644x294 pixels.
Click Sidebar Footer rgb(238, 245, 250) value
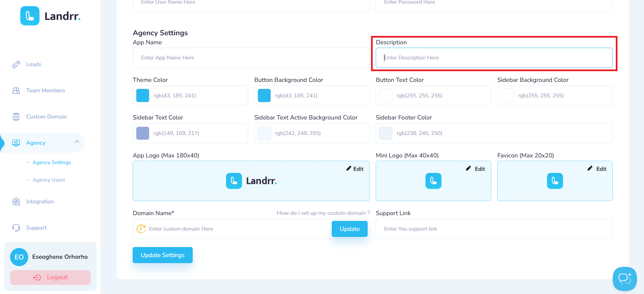tap(419, 133)
